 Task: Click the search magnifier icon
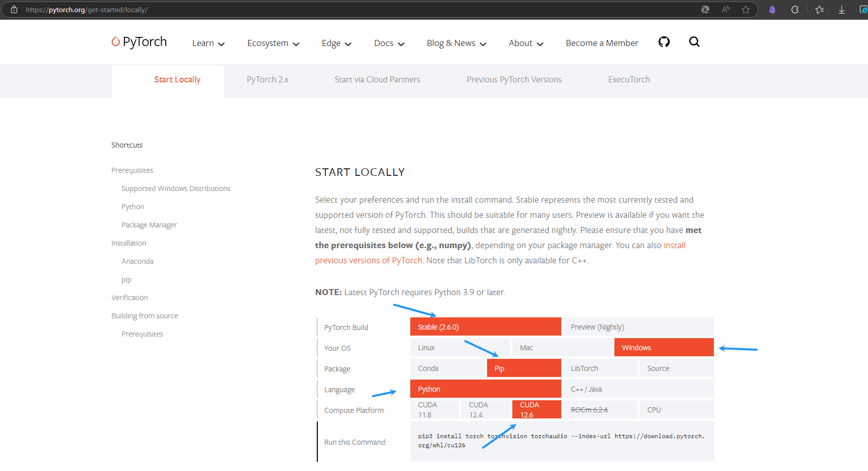click(694, 42)
